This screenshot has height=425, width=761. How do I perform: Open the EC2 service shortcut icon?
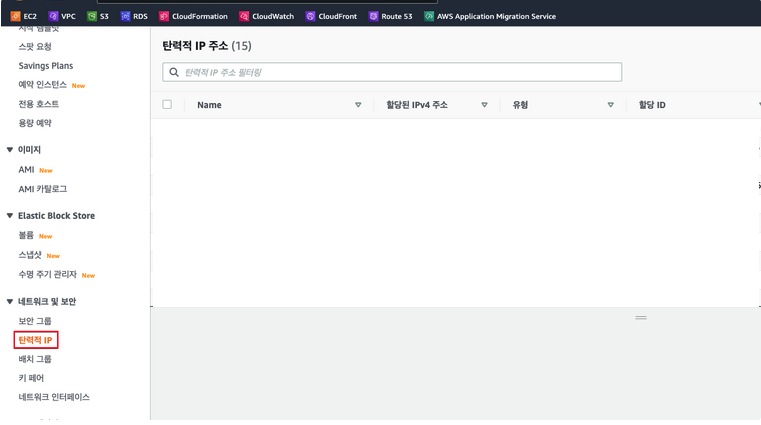(15, 16)
